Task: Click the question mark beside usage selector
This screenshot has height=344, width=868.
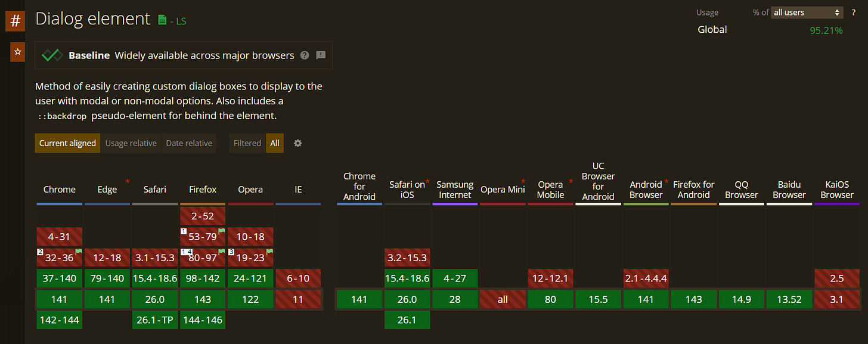Action: (x=854, y=13)
